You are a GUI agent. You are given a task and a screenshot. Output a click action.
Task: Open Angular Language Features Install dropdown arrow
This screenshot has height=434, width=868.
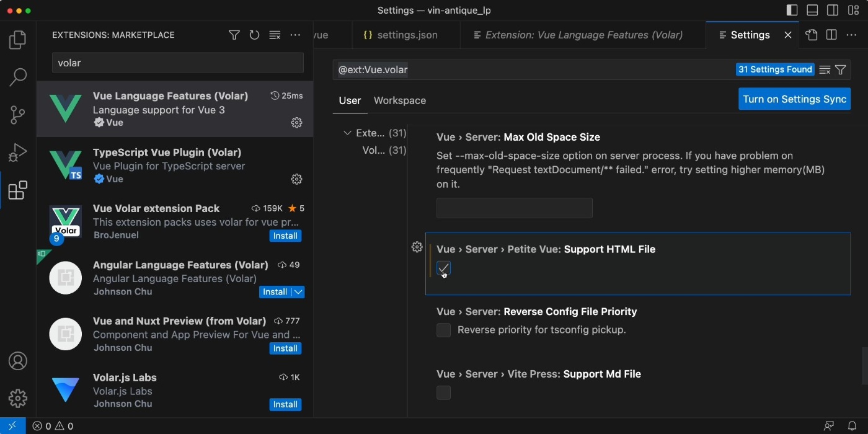(x=298, y=292)
